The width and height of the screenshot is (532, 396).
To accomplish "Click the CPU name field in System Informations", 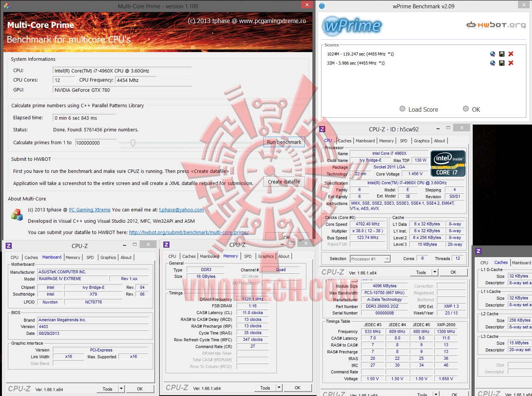I will click(122, 71).
